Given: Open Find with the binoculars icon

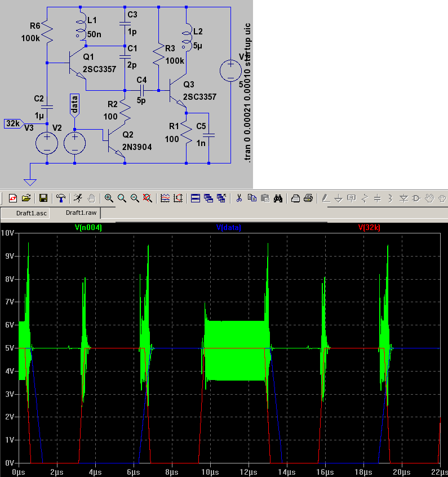Looking at the screenshot, I should pyautogui.click(x=278, y=198).
